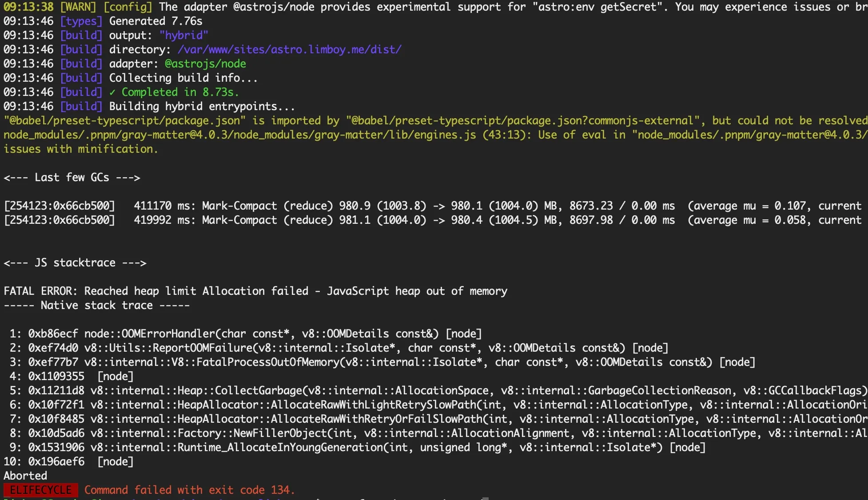Click the Aborted message
Image resolution: width=868 pixels, height=500 pixels.
[25, 476]
